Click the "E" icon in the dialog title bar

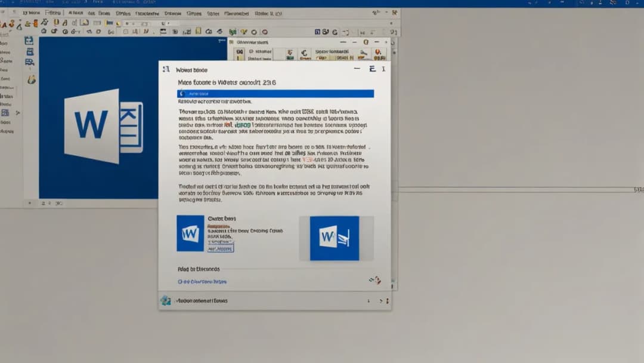(373, 69)
